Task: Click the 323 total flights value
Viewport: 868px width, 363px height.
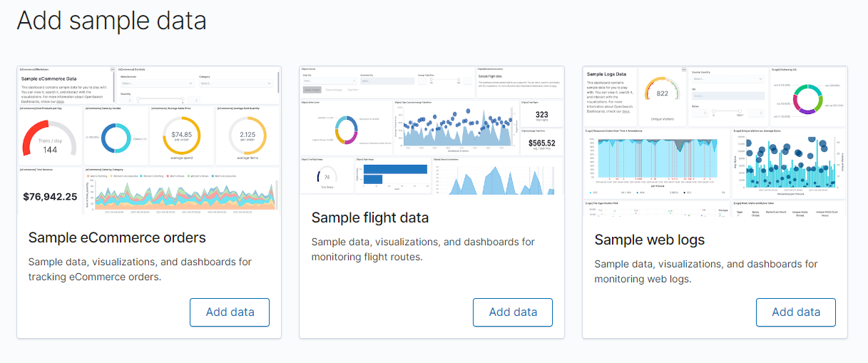Action: [x=541, y=114]
